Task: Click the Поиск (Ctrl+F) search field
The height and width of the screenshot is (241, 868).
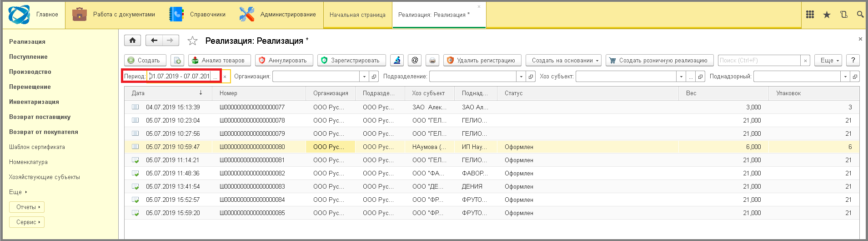Action: point(759,60)
